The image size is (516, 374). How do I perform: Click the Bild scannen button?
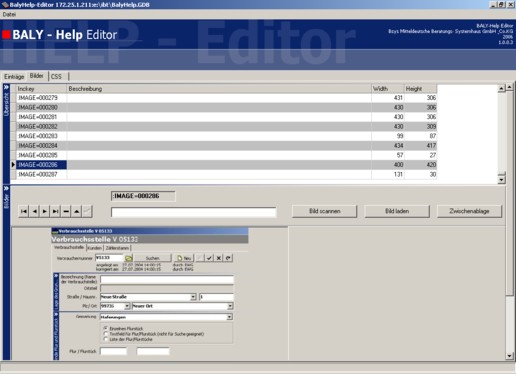(324, 211)
